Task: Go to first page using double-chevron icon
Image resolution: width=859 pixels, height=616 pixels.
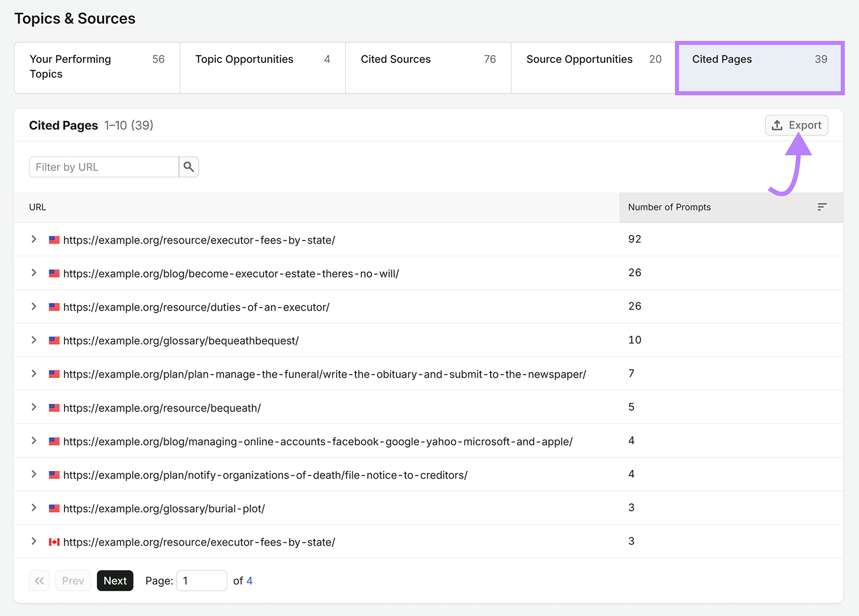Action: (39, 581)
